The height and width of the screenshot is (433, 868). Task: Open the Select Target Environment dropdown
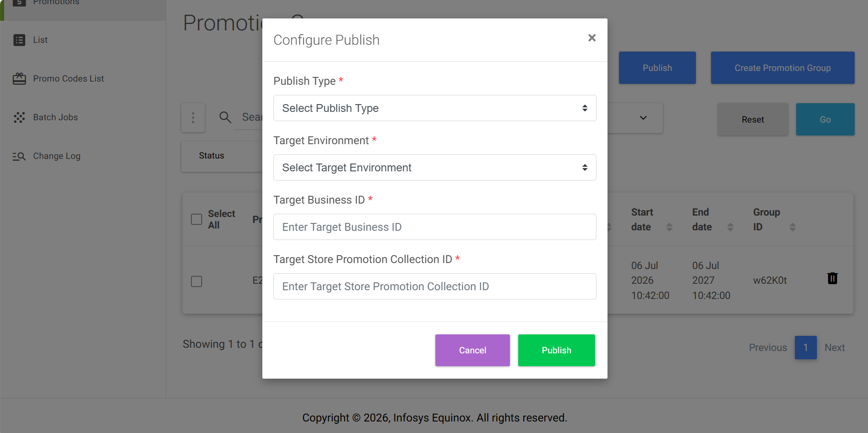click(434, 168)
